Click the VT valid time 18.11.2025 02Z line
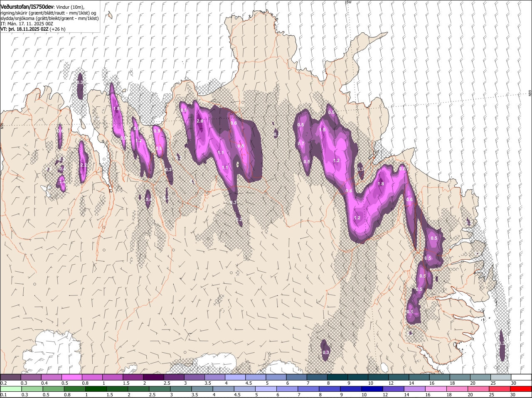This screenshot has height=398, width=532. [33, 29]
